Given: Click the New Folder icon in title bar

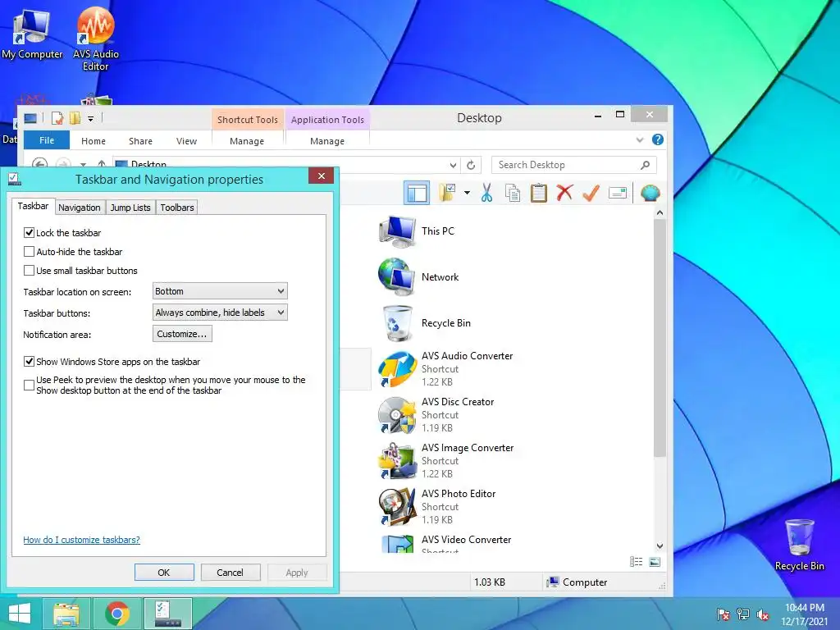Looking at the screenshot, I should 75,118.
